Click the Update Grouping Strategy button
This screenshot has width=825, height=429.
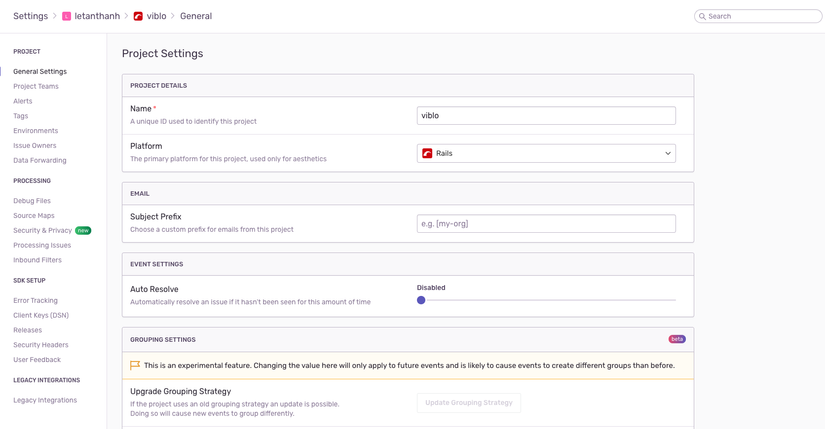click(x=468, y=403)
